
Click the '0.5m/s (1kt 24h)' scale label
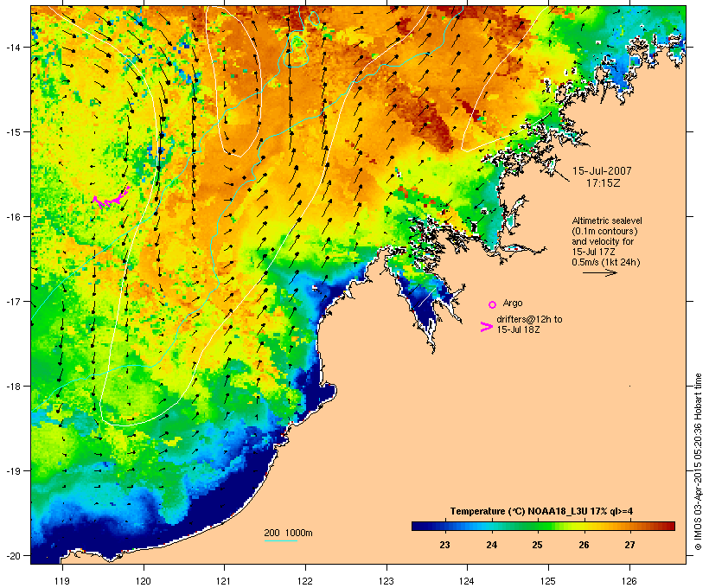[x=606, y=262]
